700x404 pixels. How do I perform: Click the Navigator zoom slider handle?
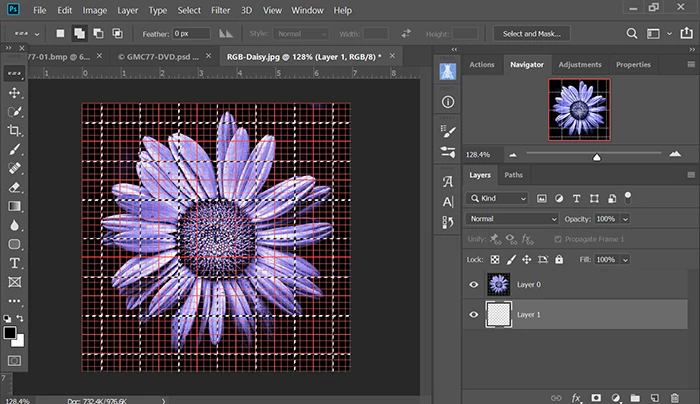[597, 156]
